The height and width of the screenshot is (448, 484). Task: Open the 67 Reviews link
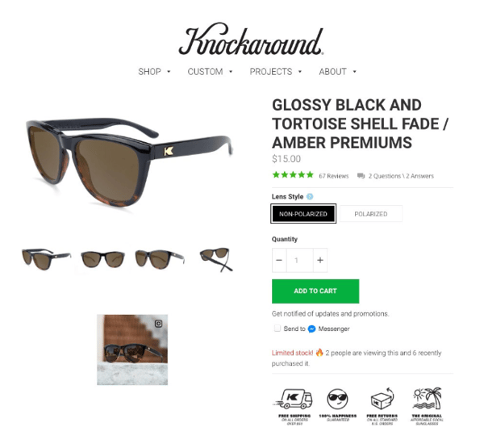334,176
